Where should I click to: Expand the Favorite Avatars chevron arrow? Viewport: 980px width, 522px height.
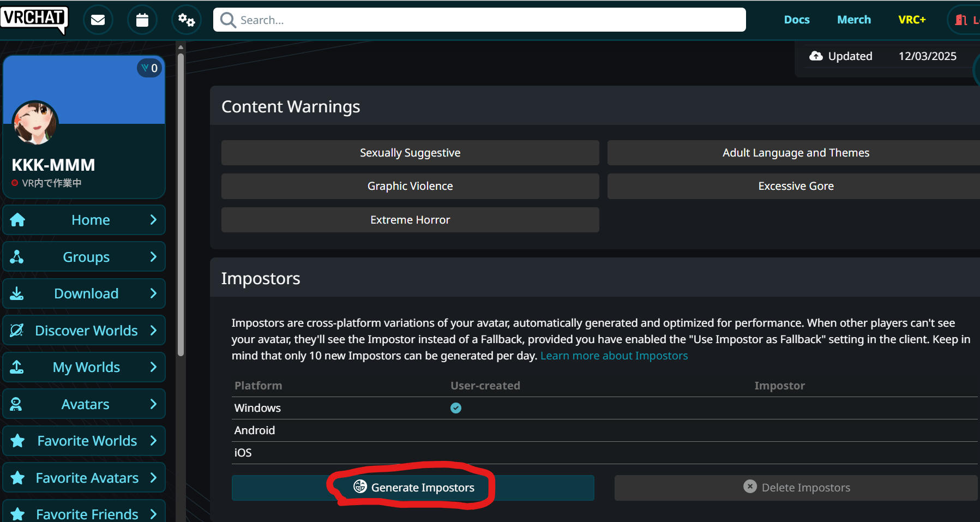click(x=153, y=478)
